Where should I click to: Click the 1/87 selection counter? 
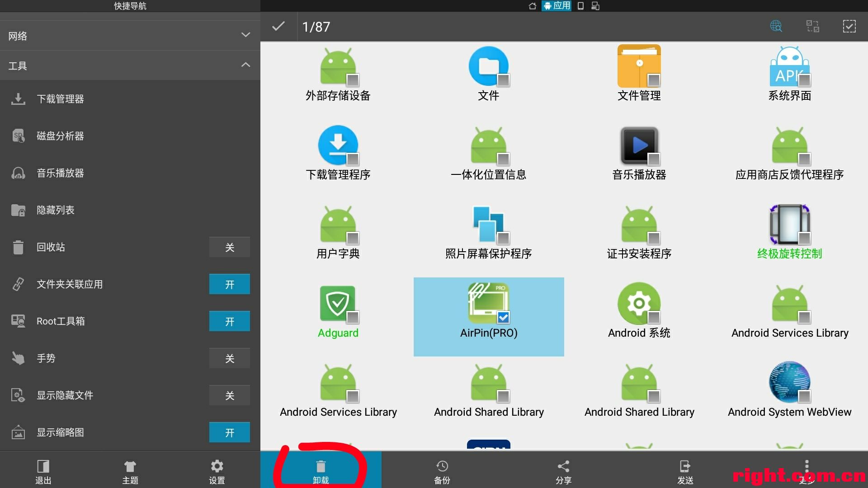click(316, 27)
